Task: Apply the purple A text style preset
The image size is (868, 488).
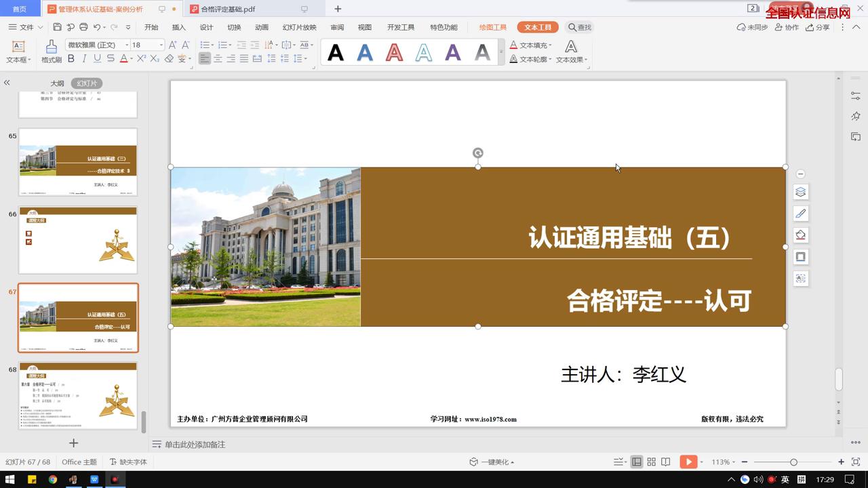Action: 453,52
